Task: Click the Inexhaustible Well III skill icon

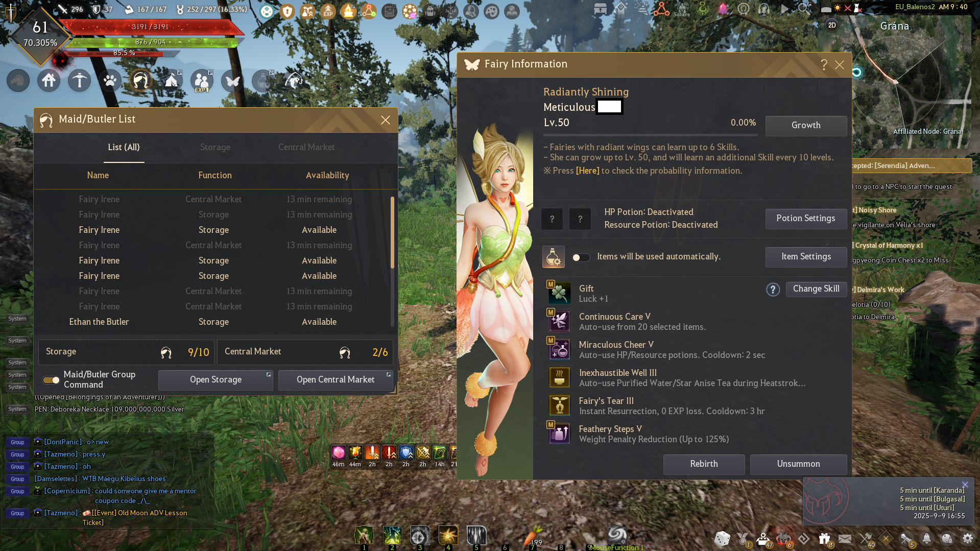Action: [x=559, y=377]
